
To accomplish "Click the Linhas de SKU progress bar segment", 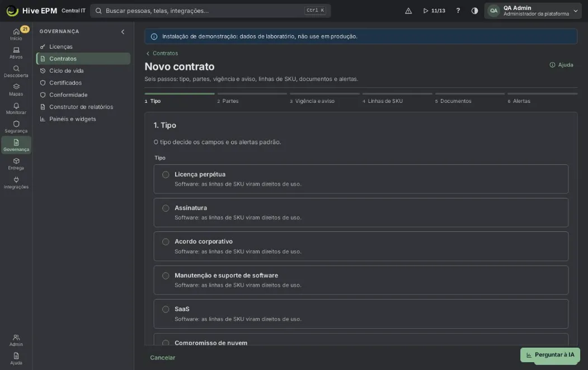I will [397, 94].
